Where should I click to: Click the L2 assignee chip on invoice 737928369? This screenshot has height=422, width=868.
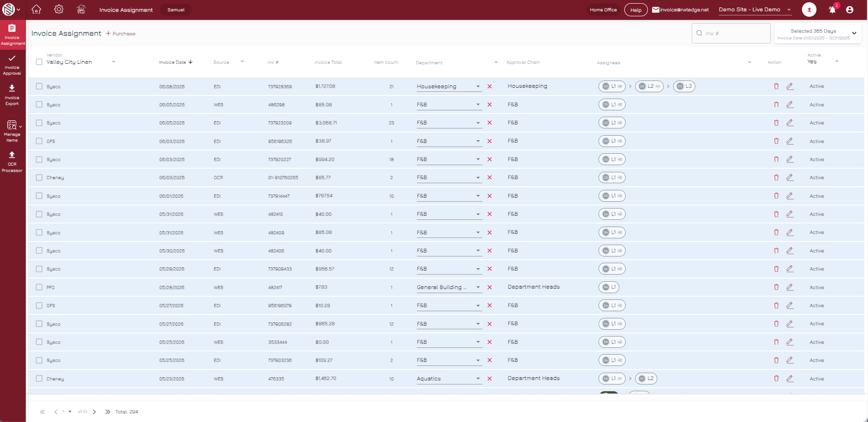click(649, 86)
